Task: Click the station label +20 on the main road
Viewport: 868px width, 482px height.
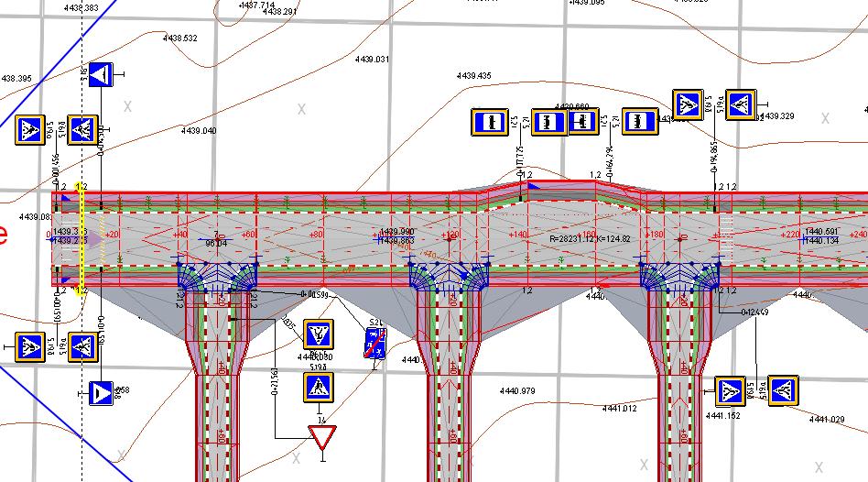Action: coord(112,235)
